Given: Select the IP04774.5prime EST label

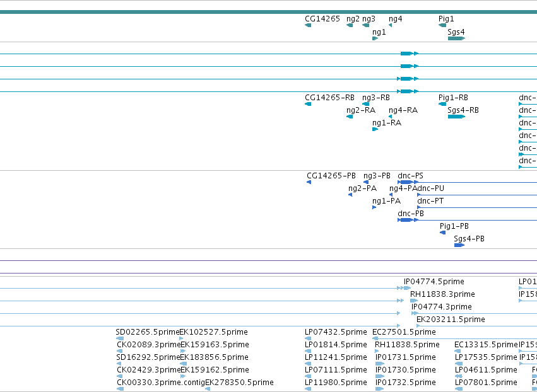Looking at the screenshot, I should click(x=434, y=282).
